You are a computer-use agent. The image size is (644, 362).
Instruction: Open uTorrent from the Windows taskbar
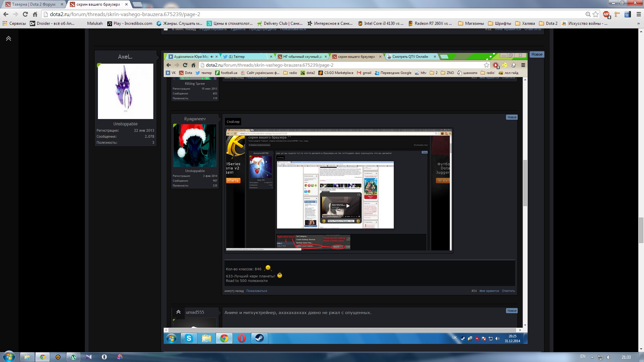coord(73,357)
